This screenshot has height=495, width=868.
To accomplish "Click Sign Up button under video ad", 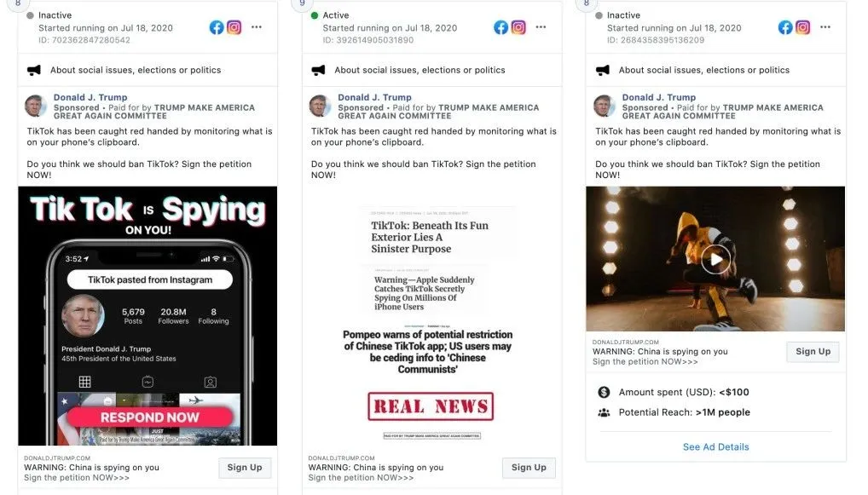I will tap(813, 352).
